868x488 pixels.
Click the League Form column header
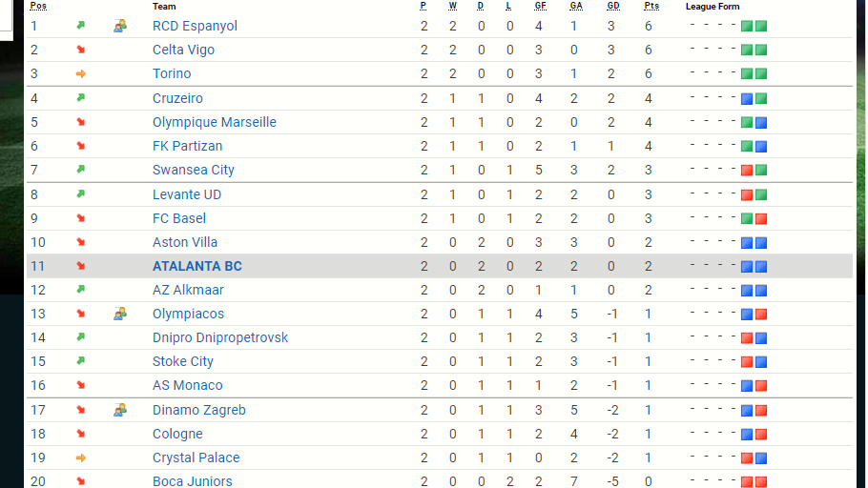pos(713,7)
